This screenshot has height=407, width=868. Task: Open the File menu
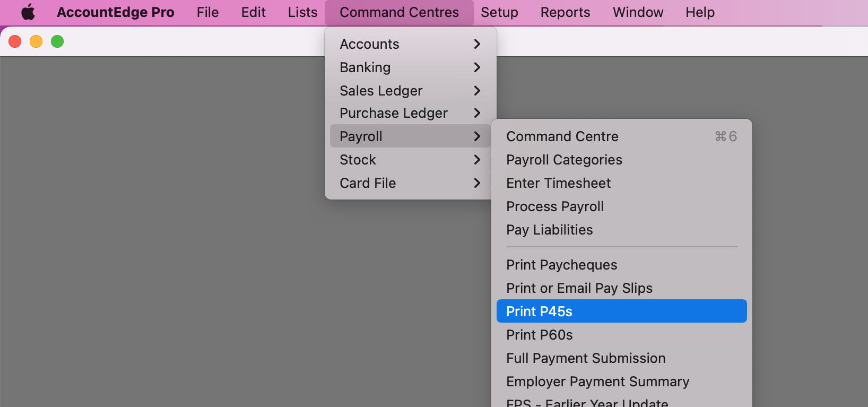point(207,12)
